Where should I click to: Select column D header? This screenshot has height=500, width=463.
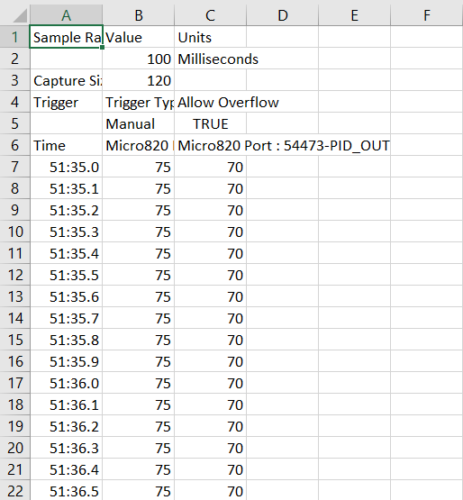pos(282,15)
